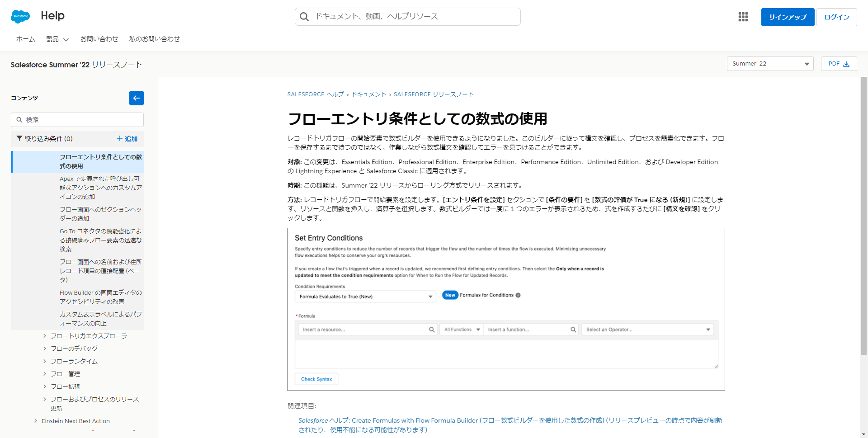Screen dimensions: 868x438
Task: Click the ログイン button
Action: (x=837, y=17)
